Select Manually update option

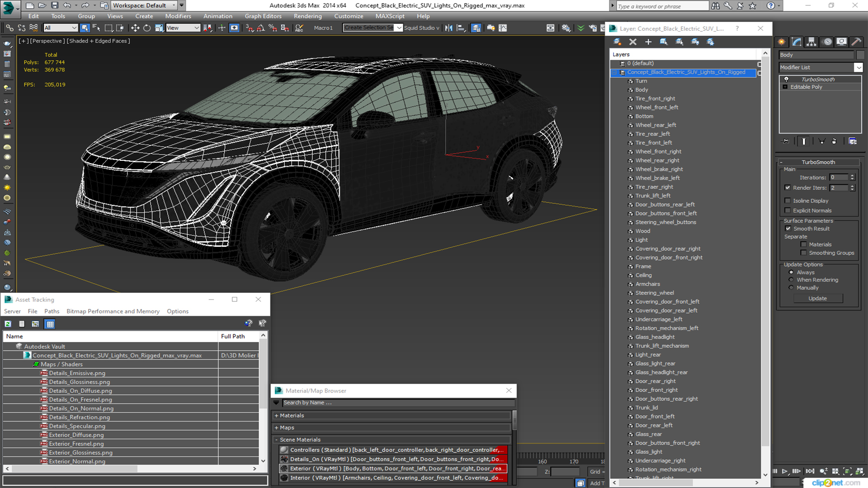click(791, 288)
